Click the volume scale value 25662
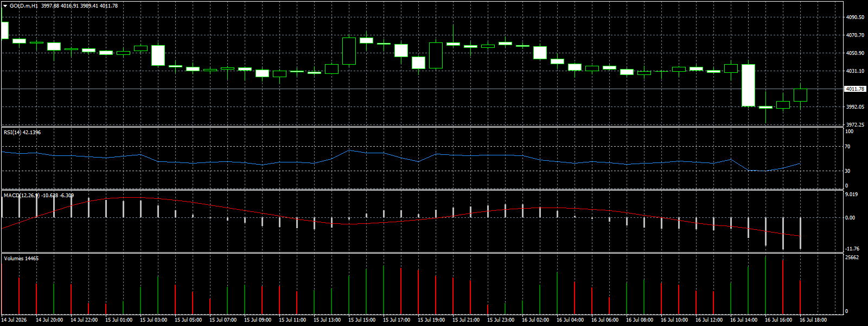Viewport: 868px width, 326px height. tap(852, 258)
